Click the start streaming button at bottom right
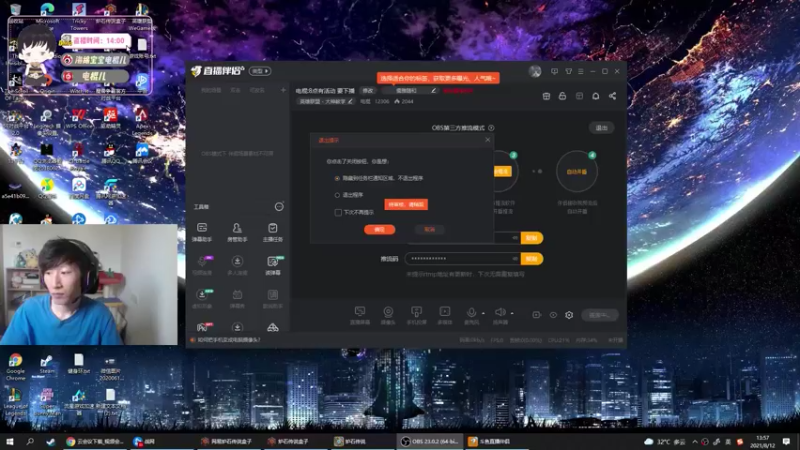This screenshot has height=450, width=800. point(599,315)
